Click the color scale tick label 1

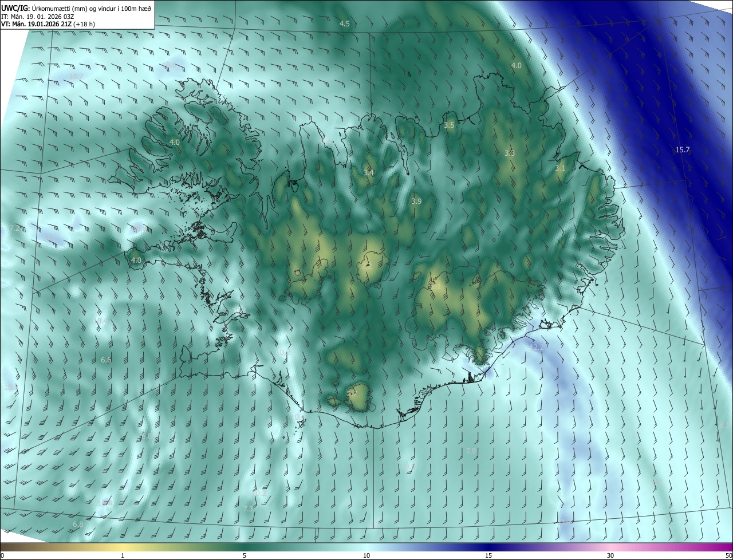123,556
